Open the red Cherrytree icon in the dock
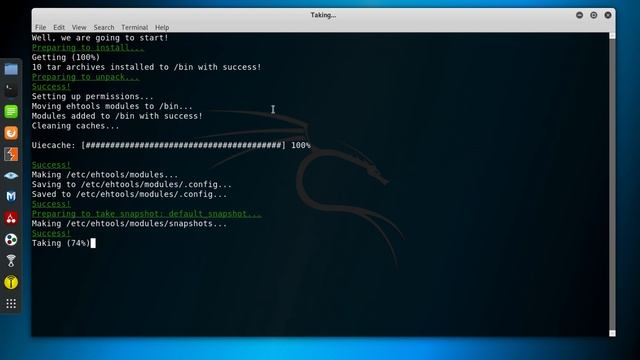The height and width of the screenshot is (360, 640). pyautogui.click(x=11, y=218)
